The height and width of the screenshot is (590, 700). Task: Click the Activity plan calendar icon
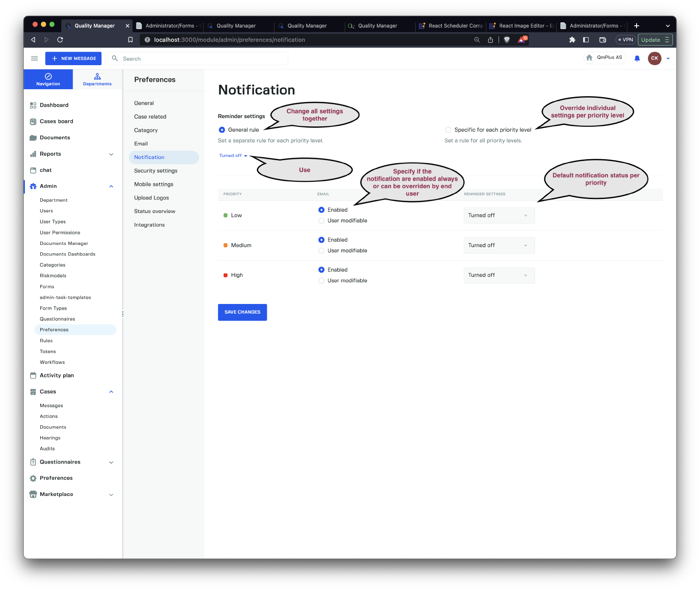33,376
